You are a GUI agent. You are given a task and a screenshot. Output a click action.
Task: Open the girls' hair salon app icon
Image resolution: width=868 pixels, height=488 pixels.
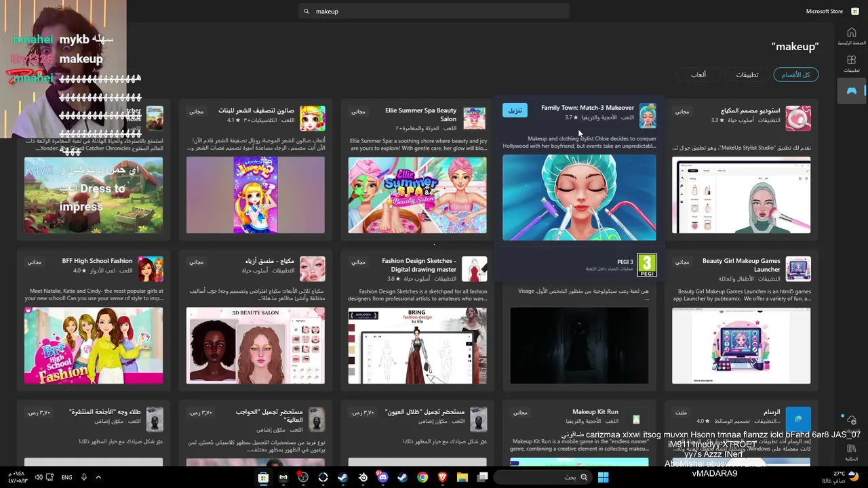tap(312, 118)
